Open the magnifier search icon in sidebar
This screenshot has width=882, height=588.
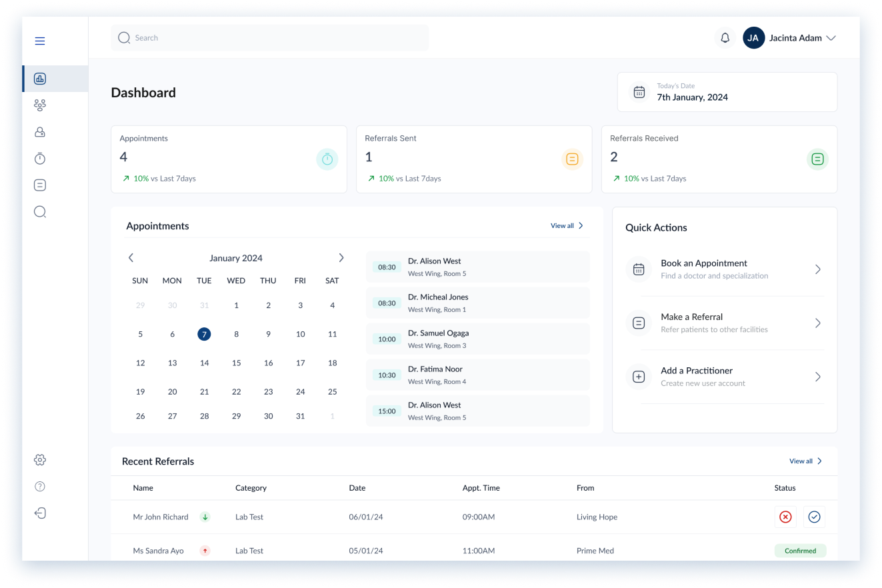coord(40,212)
